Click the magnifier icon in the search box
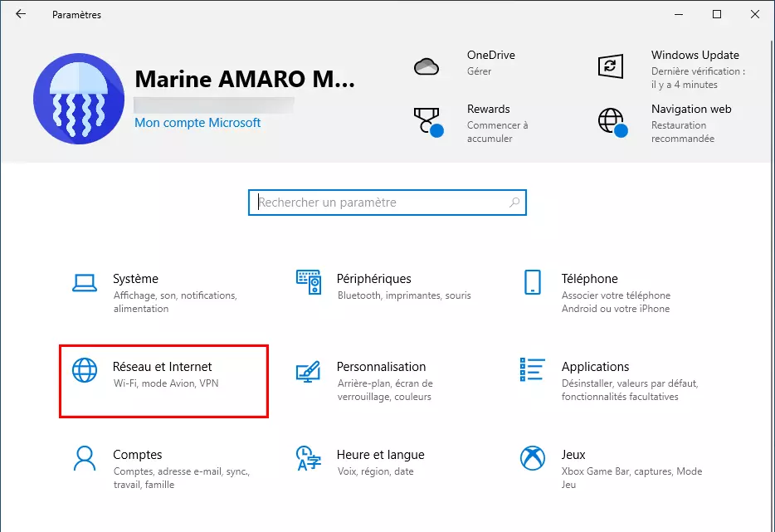The image size is (775, 532). click(514, 203)
